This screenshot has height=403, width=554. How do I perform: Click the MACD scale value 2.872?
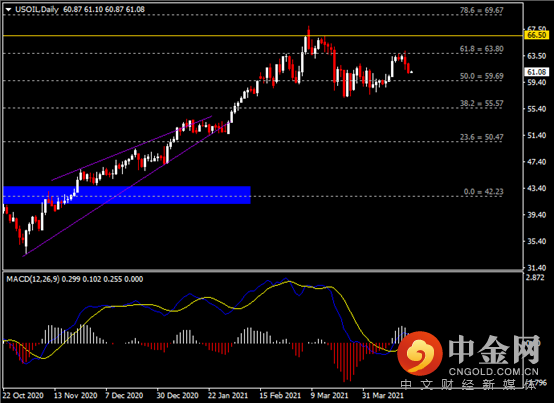click(x=535, y=278)
